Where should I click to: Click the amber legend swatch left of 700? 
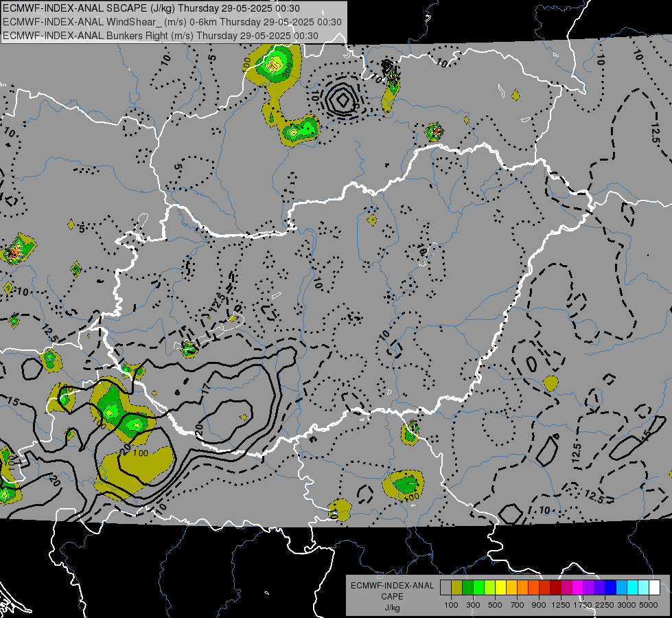(511, 588)
